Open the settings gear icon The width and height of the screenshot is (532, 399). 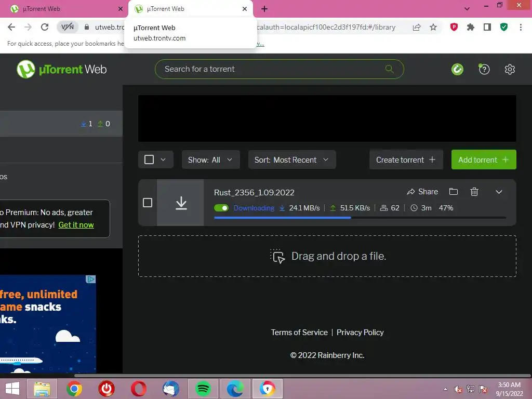coord(510,69)
